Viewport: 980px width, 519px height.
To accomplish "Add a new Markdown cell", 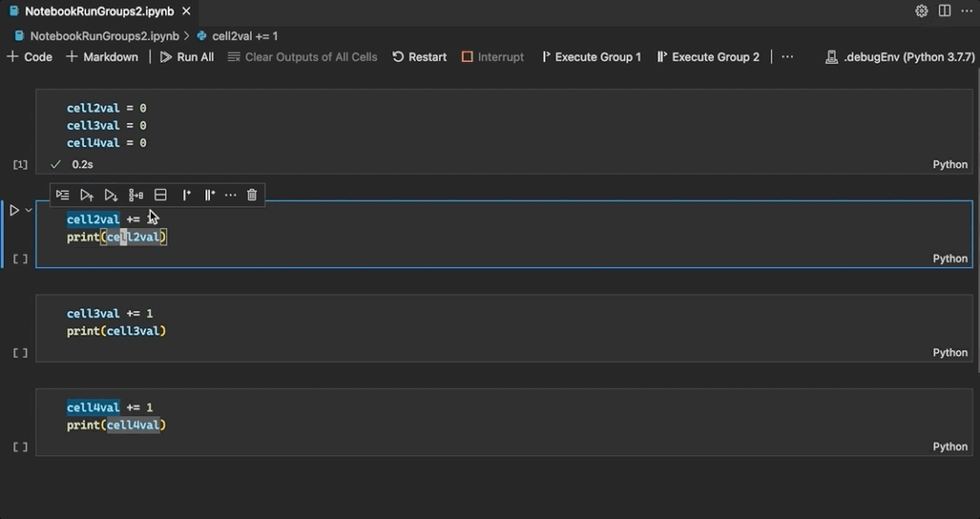I will tap(102, 56).
